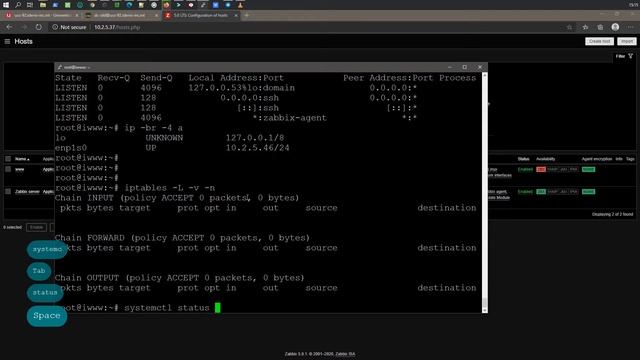Switch to the second browser tab

pyautogui.click(x=120, y=15)
